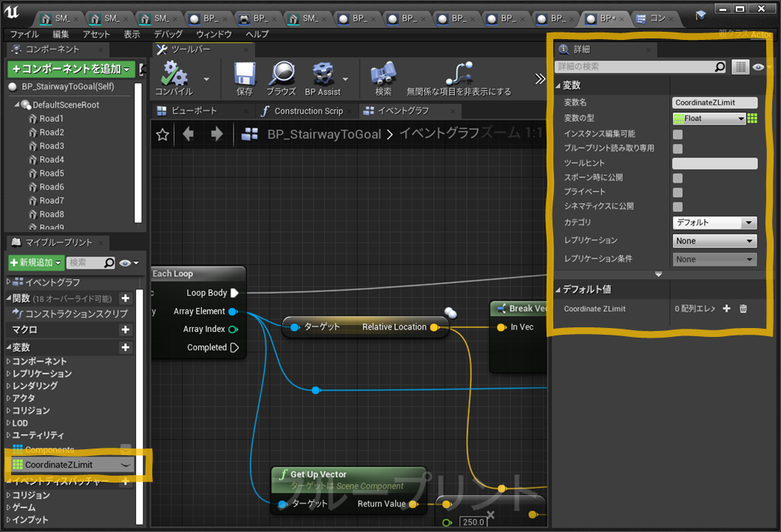
Task: Click the comment bubble on the Relative Location node
Action: pos(450,313)
